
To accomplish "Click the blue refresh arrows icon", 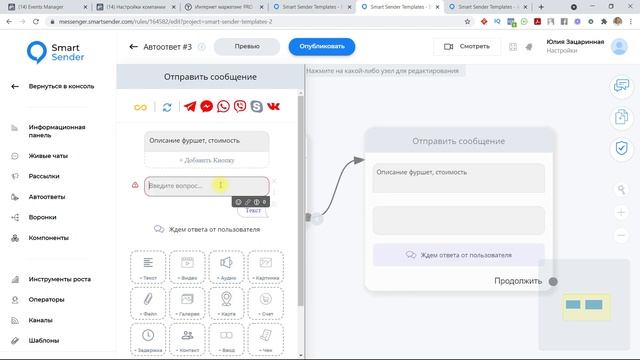I will click(167, 107).
